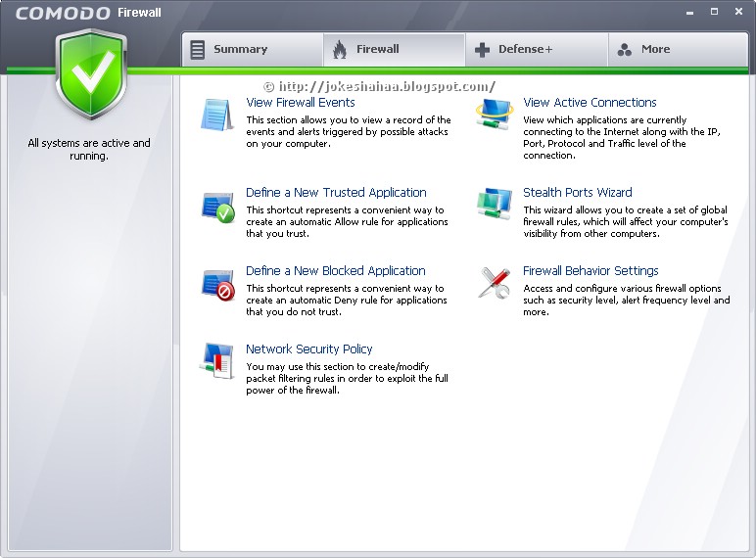
Task: Open View Firewall Events link
Action: [301, 103]
